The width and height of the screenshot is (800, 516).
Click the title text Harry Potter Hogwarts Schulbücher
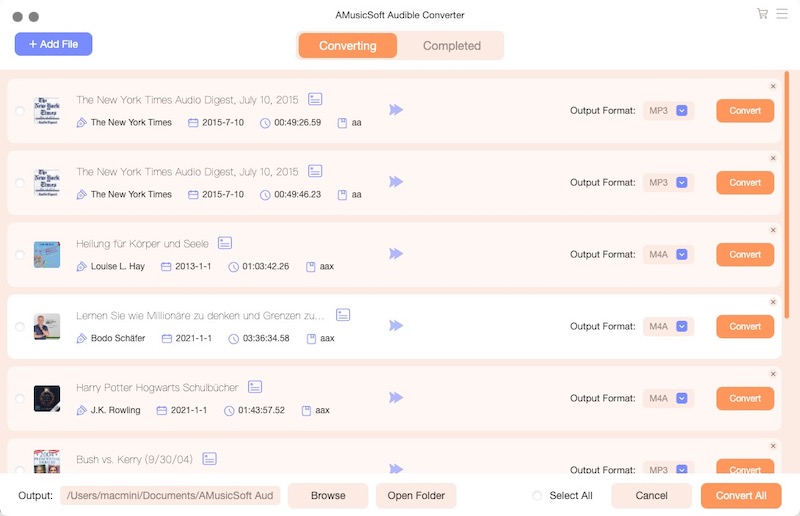tap(157, 388)
